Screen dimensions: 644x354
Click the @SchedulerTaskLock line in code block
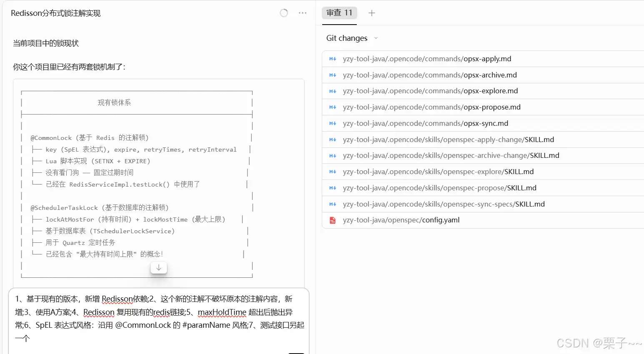100,207
